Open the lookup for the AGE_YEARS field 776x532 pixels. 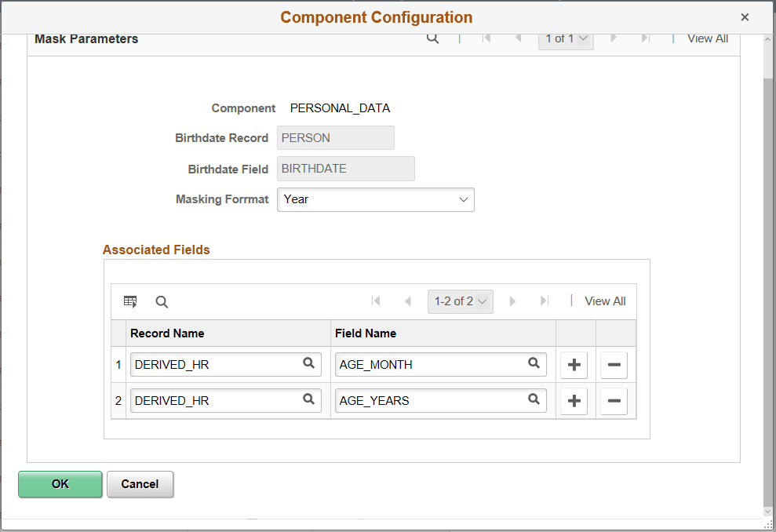(534, 400)
